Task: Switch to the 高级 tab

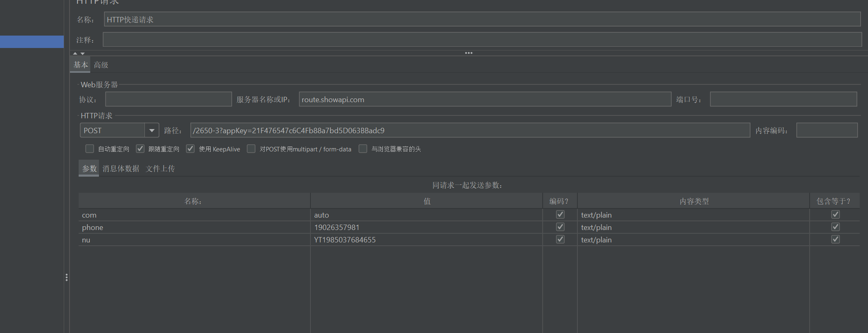Action: (x=101, y=65)
